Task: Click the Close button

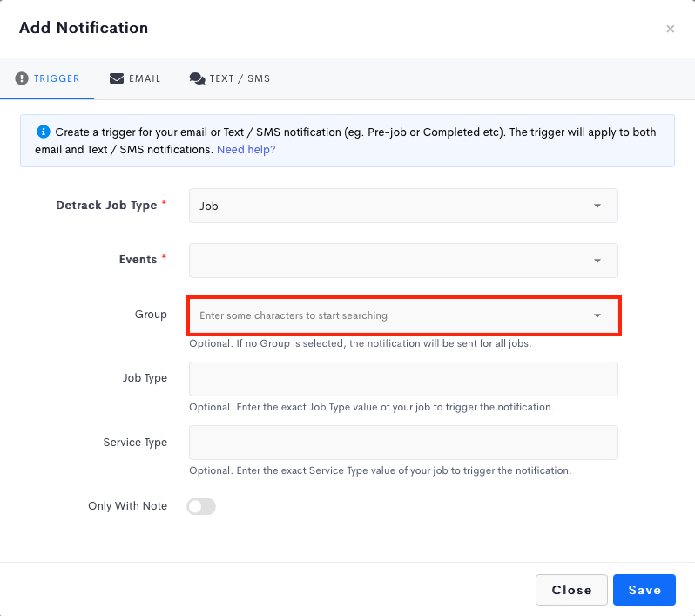Action: click(571, 590)
